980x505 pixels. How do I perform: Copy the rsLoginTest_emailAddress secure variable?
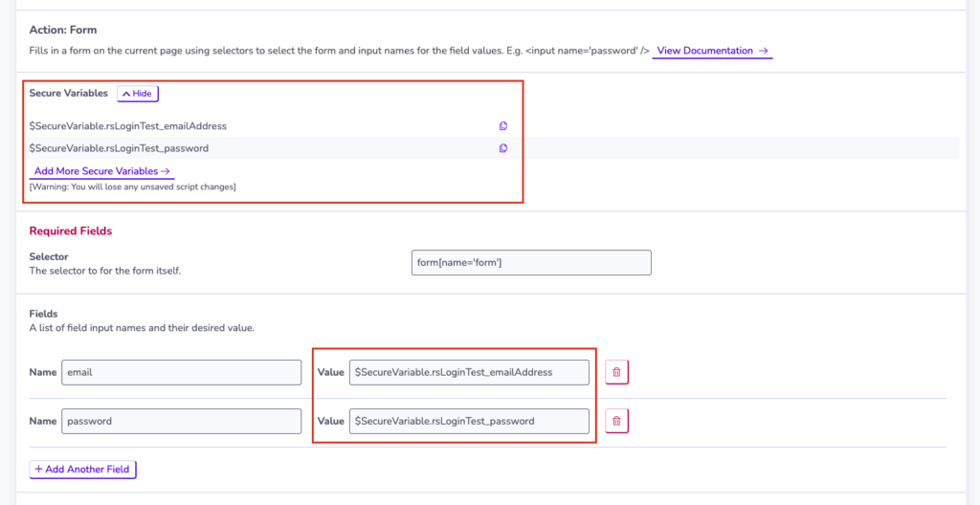click(503, 125)
